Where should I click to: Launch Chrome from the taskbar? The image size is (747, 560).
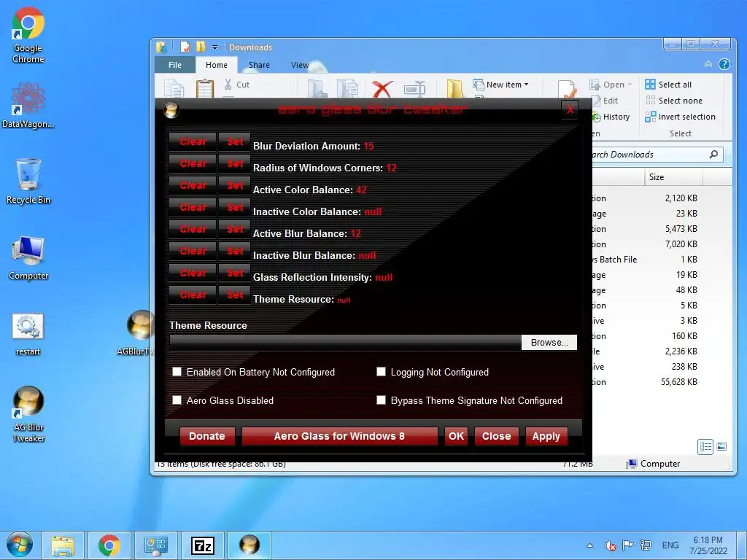[x=109, y=545]
